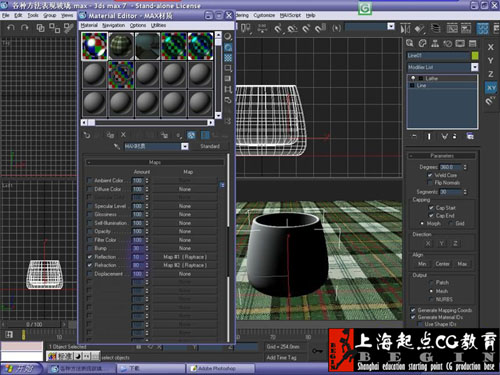
Task: Click Show End Result toggle icon
Action: pos(429,136)
